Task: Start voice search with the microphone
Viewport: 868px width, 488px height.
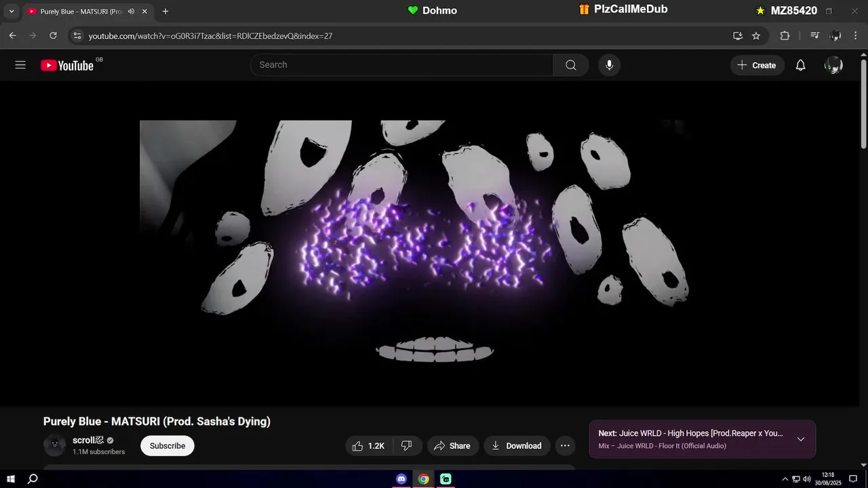Action: tap(609, 65)
